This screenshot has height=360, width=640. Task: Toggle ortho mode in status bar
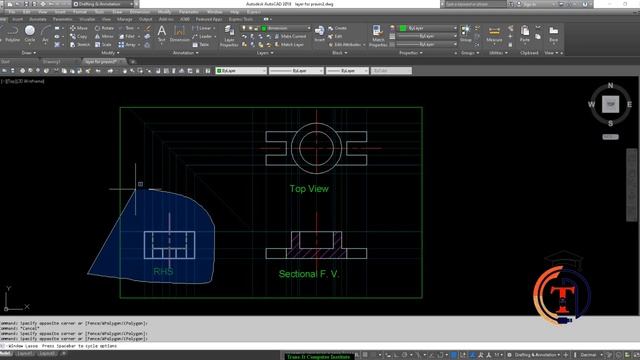tap(396, 355)
